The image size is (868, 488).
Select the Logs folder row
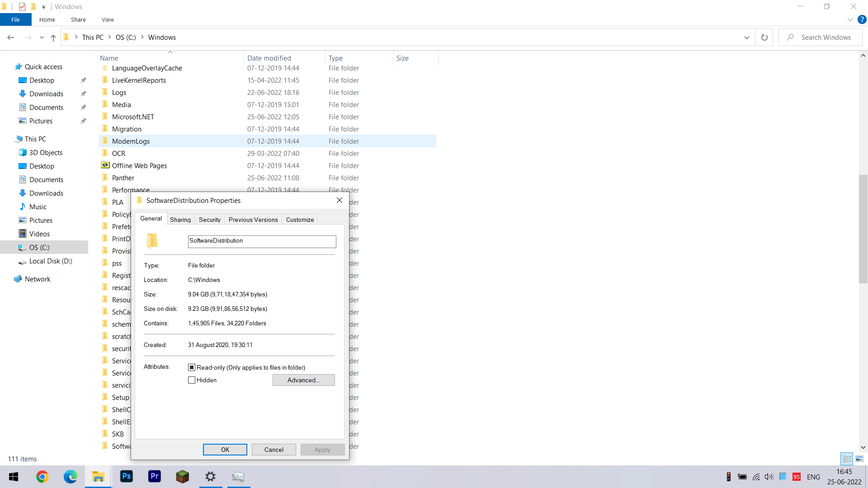click(x=267, y=93)
